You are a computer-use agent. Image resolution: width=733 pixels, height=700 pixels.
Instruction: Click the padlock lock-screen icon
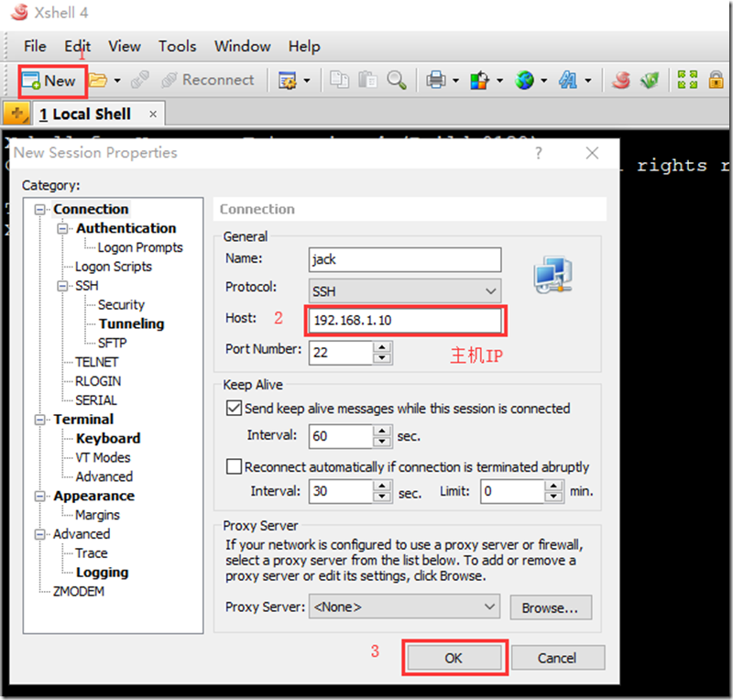click(716, 80)
